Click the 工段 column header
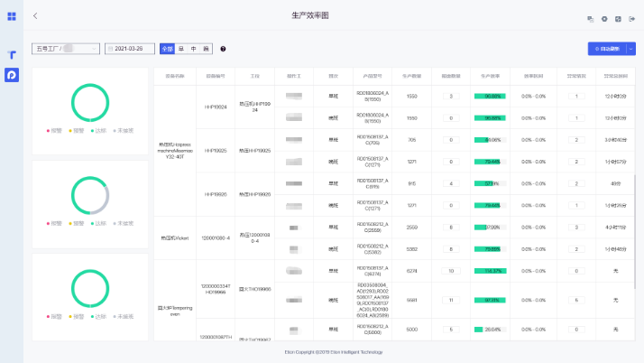Image resolution: width=644 pixels, height=363 pixels. click(254, 76)
